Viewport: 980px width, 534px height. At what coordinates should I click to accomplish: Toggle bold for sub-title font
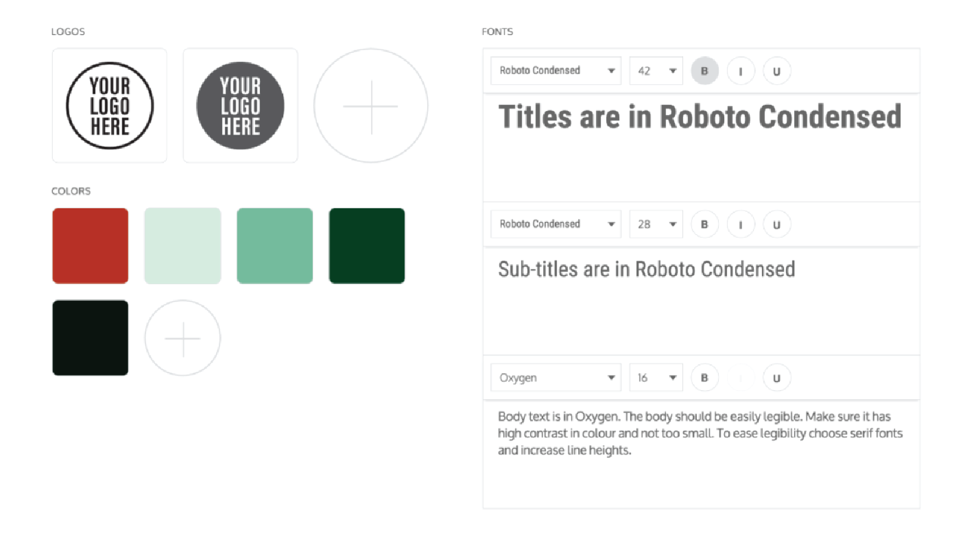(705, 224)
